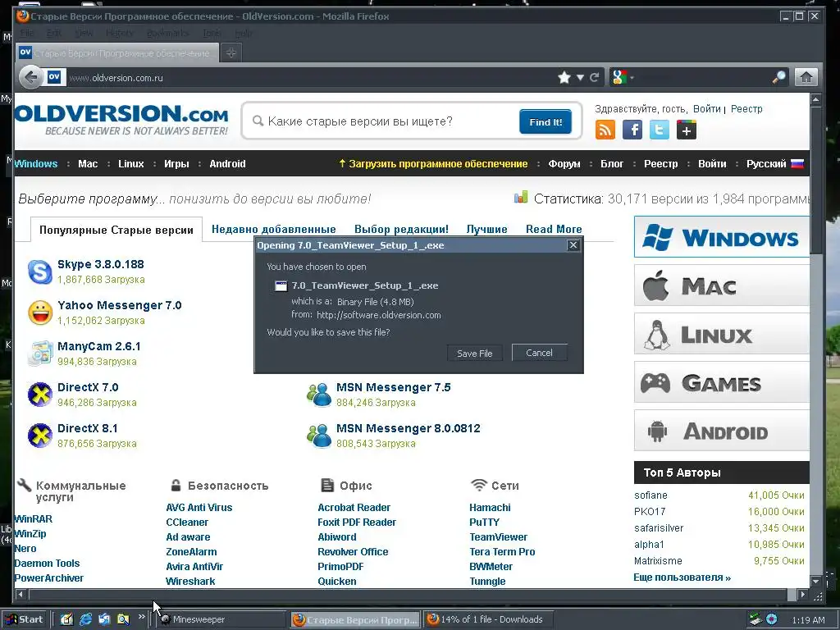This screenshot has height=630, width=840.
Task: Open the Windows Start button
Action: tap(24, 619)
